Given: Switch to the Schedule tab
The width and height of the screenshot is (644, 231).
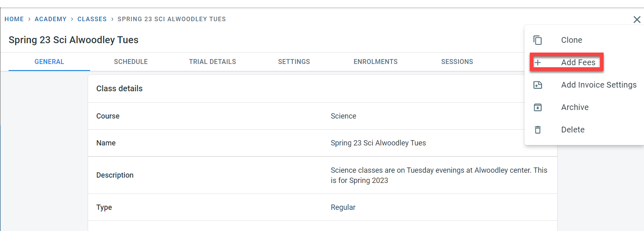Looking at the screenshot, I should [x=131, y=62].
